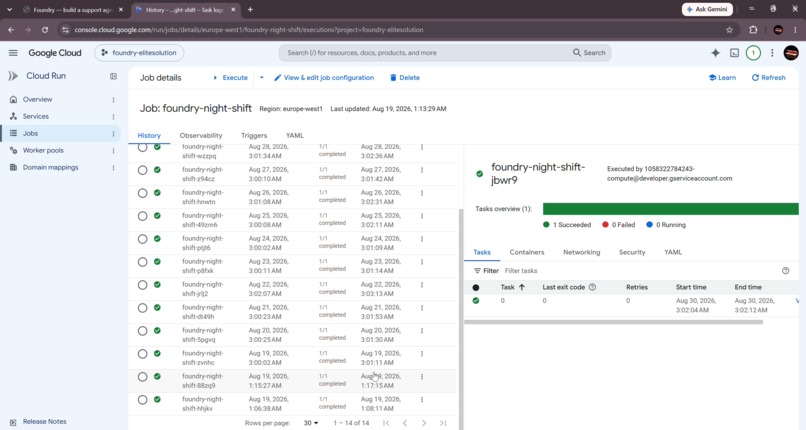The width and height of the screenshot is (806, 430).
Task: Open row menu for execution foundry-night-shift-5pgvq
Action: coord(422,331)
